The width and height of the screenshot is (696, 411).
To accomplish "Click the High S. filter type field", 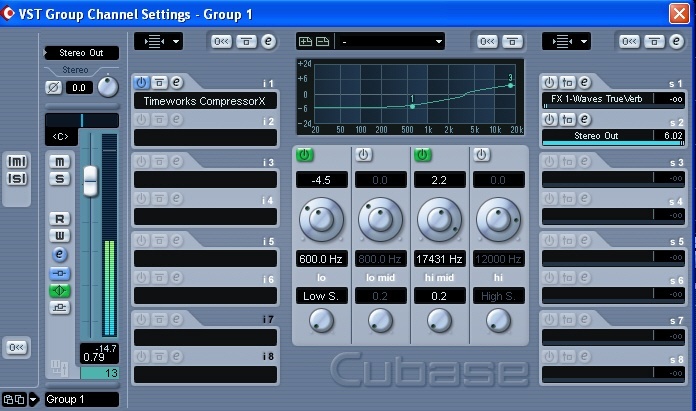I will click(x=498, y=296).
